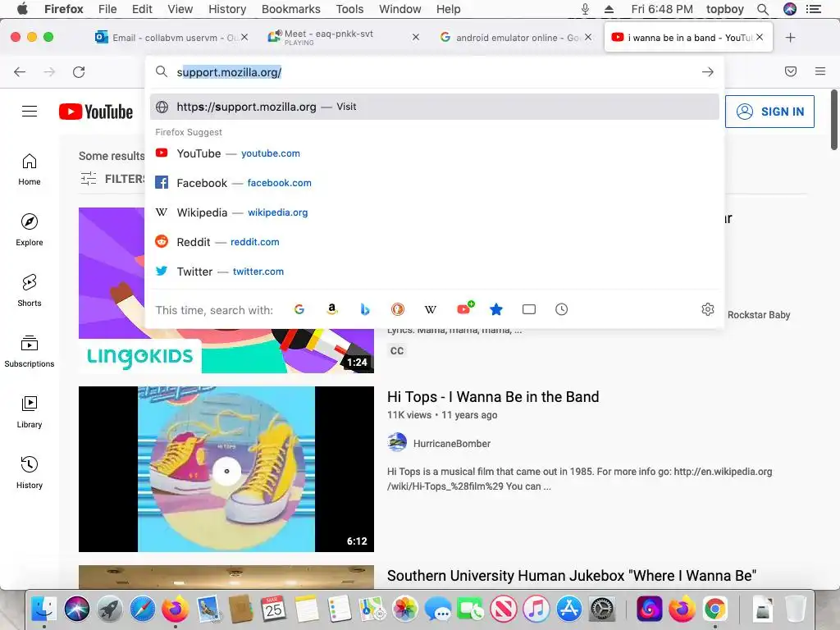Switch to android emulator online tab

[515, 38]
